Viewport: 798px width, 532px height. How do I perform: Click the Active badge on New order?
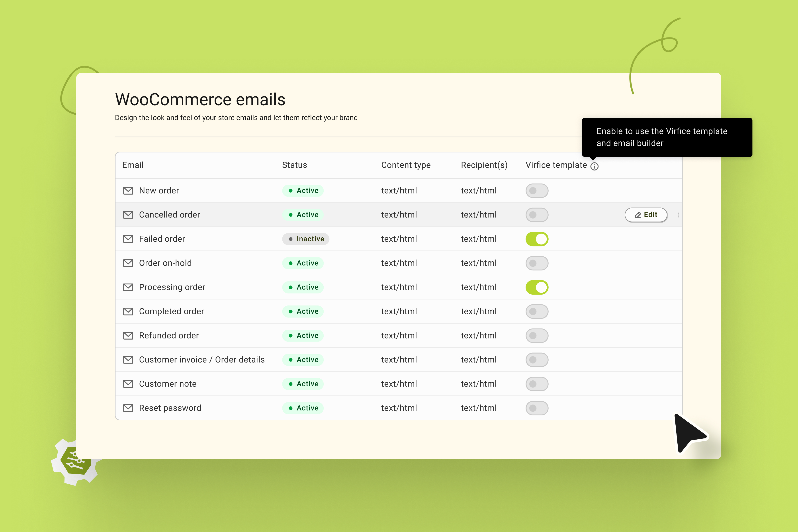pyautogui.click(x=303, y=191)
